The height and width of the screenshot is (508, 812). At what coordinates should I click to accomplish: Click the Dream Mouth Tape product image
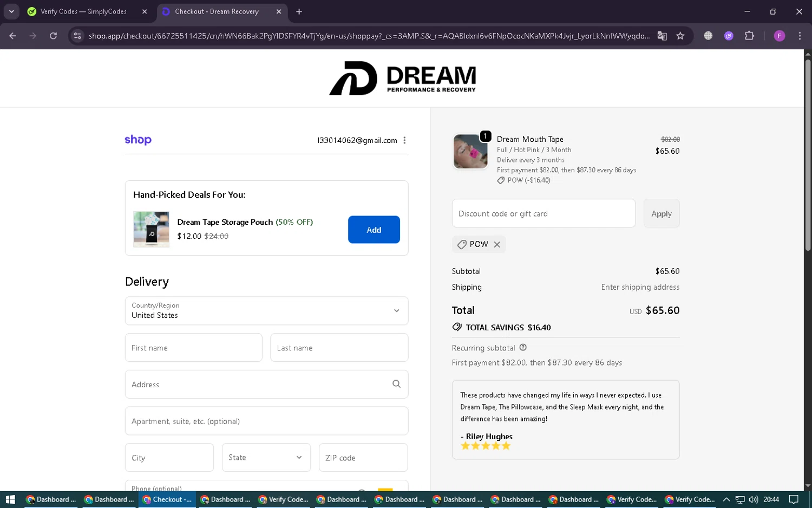[x=470, y=152]
